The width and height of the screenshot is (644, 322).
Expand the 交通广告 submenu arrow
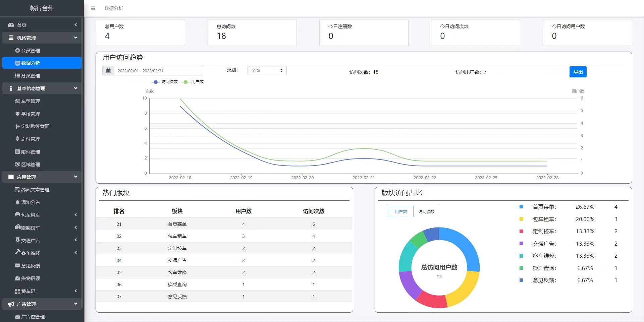tap(76, 240)
